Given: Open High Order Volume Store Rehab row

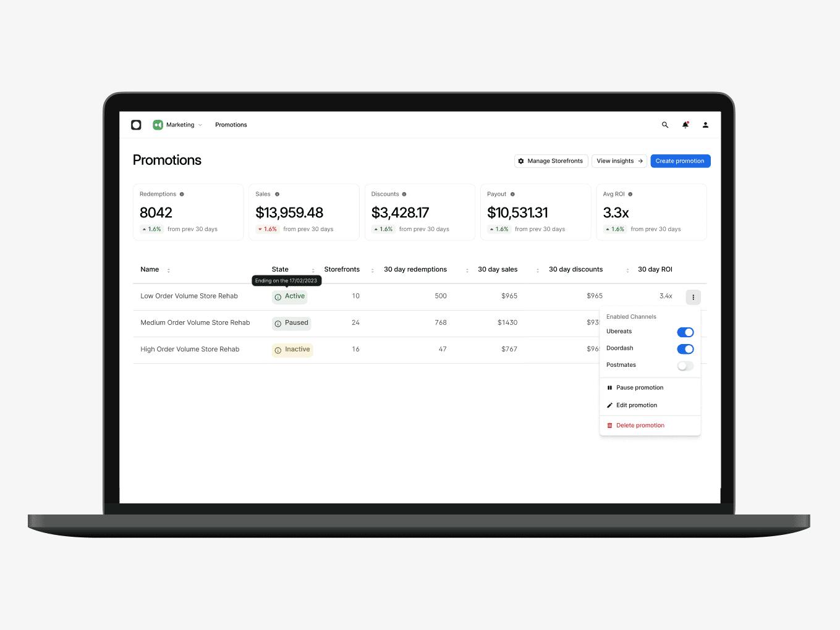Looking at the screenshot, I should click(190, 350).
